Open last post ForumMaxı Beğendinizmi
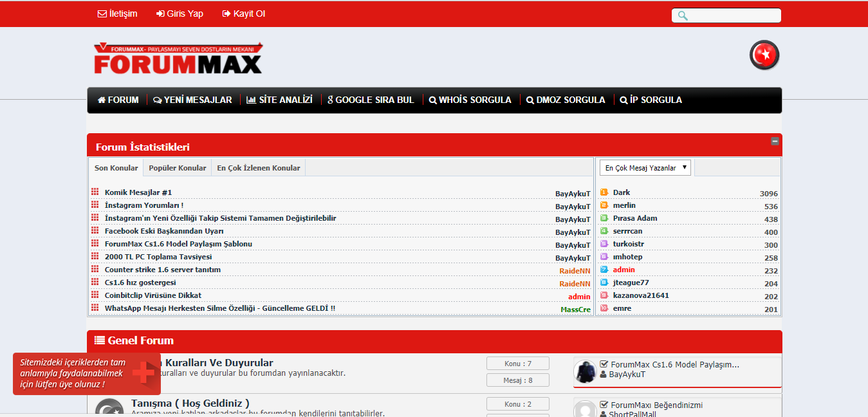Viewport: 868px width, 417px height. point(656,405)
